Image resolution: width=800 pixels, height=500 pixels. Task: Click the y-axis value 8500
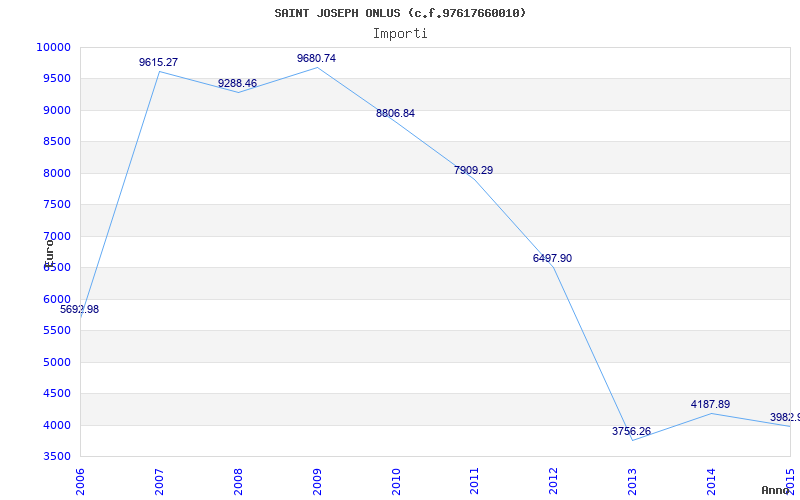[56, 142]
